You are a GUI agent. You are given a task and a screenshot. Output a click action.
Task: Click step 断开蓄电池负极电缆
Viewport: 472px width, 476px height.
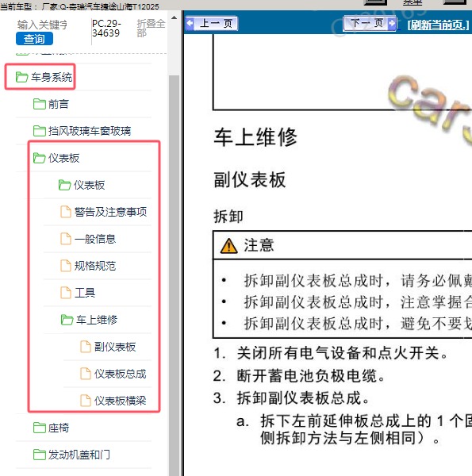pos(299,376)
